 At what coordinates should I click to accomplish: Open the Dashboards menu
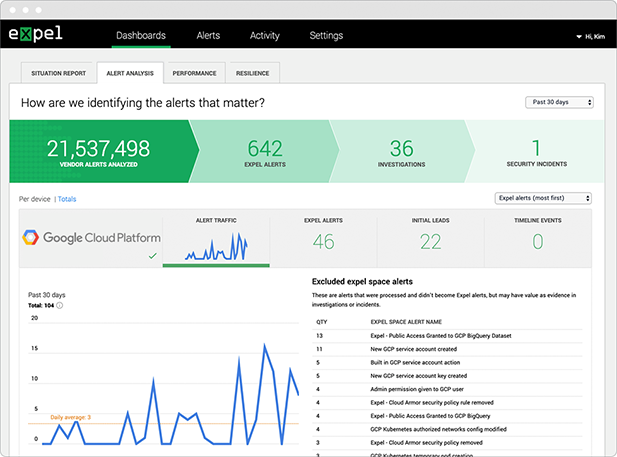[x=141, y=35]
